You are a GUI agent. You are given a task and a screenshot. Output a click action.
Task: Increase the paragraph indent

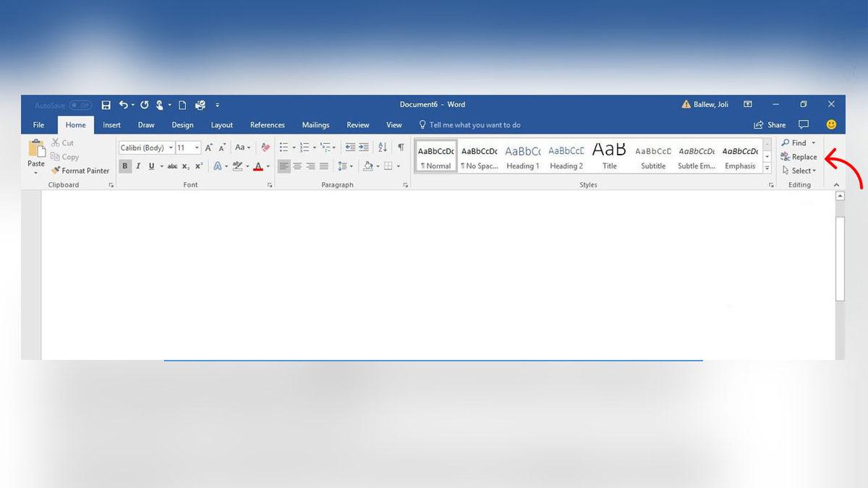(x=364, y=147)
